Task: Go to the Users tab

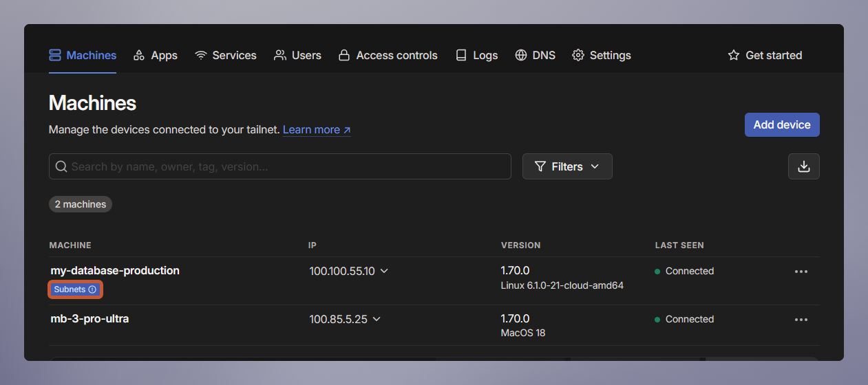Action: [x=297, y=55]
